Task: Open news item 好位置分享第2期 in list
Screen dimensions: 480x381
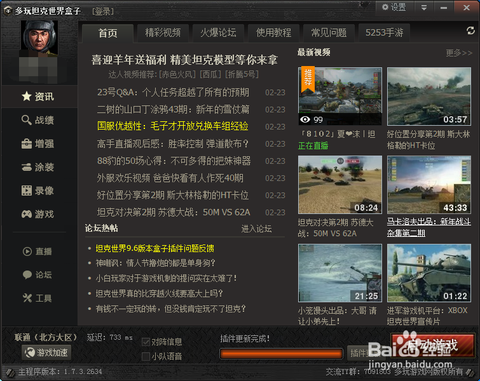Action: pos(173,195)
